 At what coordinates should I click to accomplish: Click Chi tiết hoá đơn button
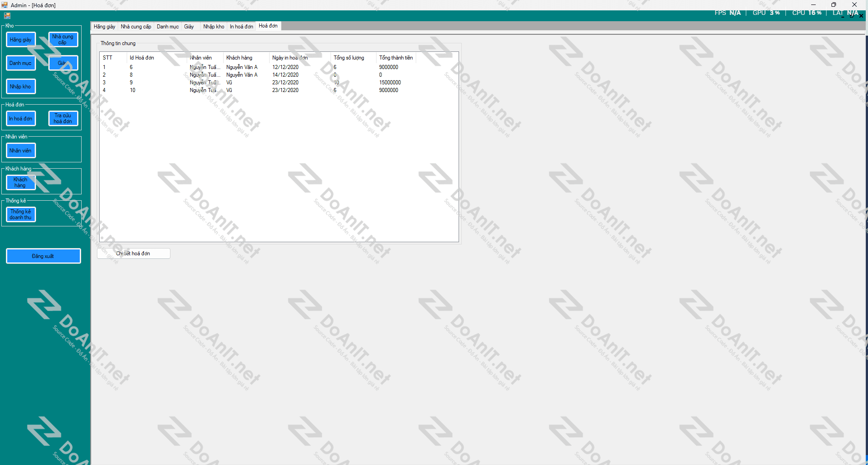click(133, 253)
